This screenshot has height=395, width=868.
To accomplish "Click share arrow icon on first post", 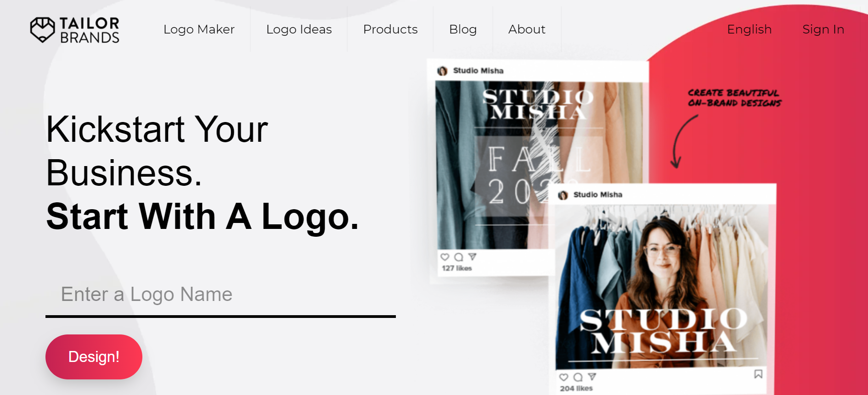I will click(472, 257).
